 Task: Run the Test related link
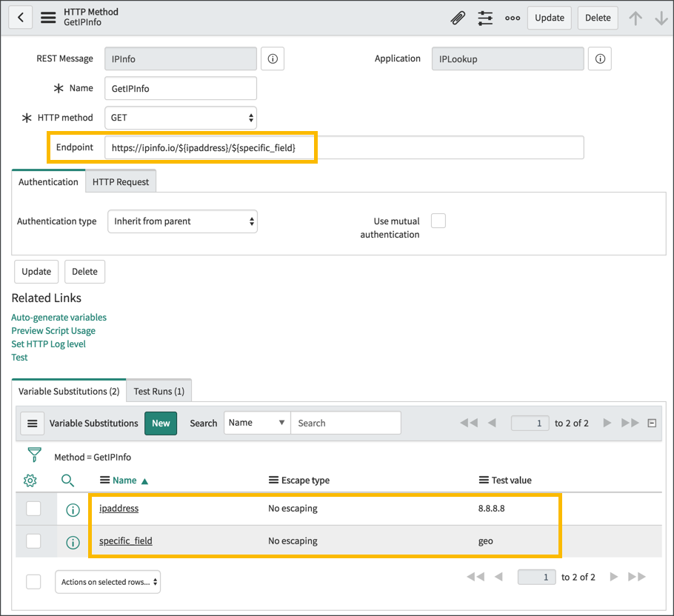pos(19,358)
